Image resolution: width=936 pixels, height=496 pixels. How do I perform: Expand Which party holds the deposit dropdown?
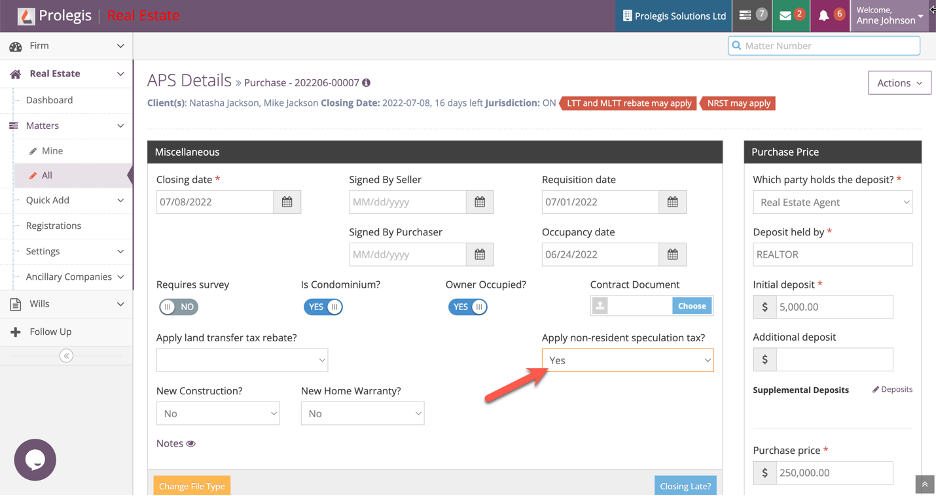point(832,202)
